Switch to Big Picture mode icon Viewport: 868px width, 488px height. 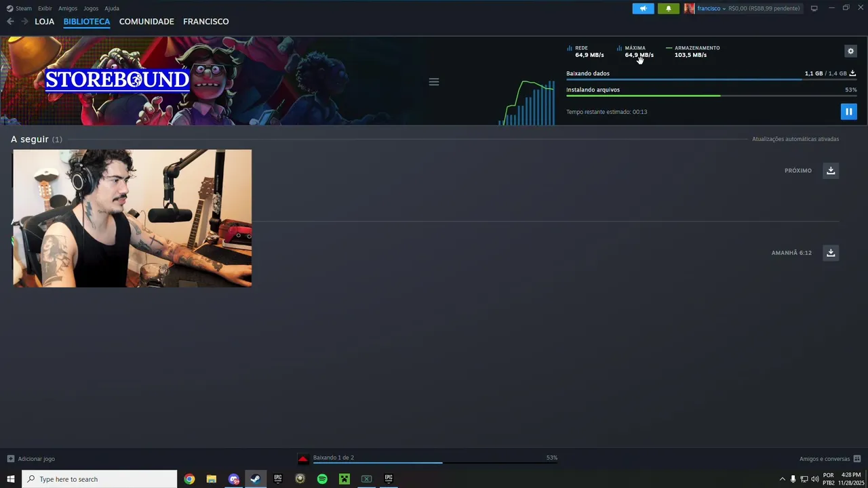point(814,8)
